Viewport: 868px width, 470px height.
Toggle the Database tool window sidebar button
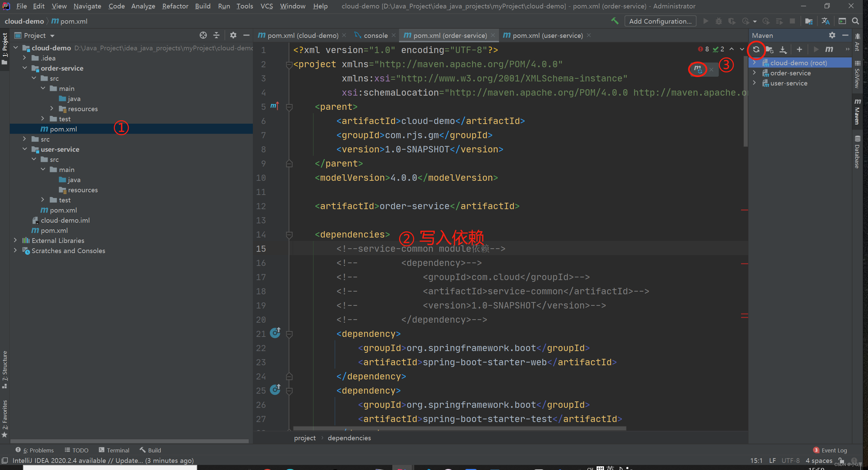tap(858, 152)
